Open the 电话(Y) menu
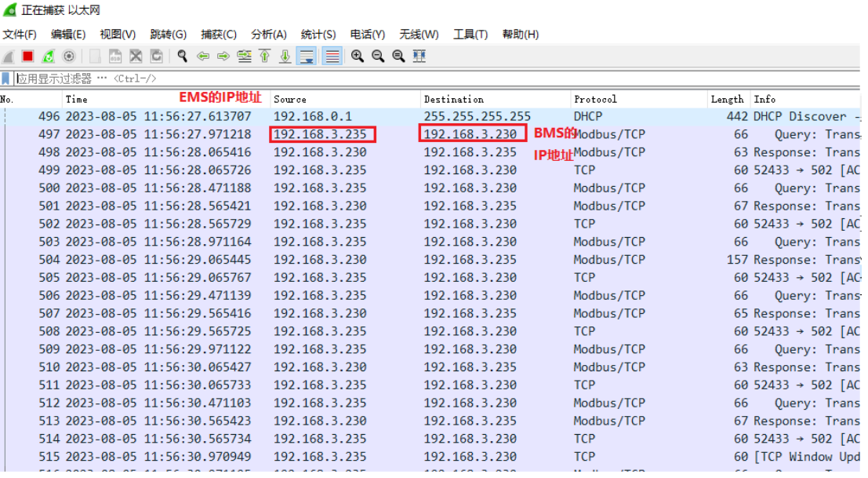The image size is (868, 478). tap(368, 35)
